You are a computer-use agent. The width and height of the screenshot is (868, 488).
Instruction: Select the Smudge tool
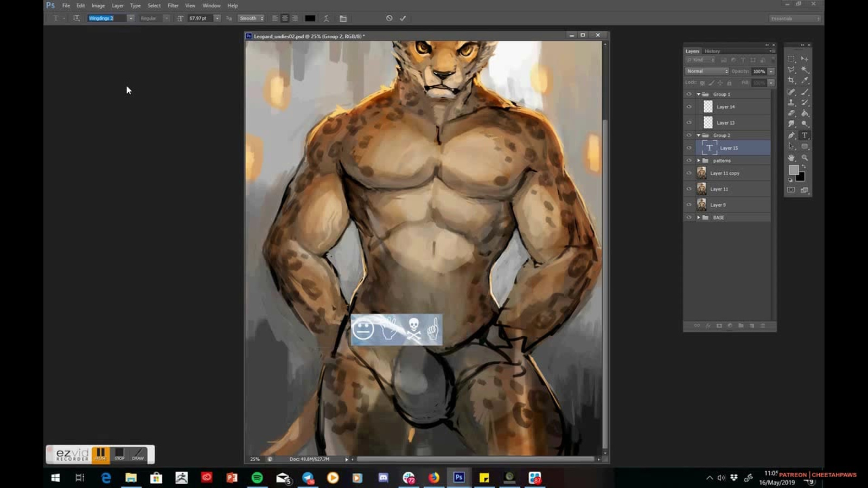tap(792, 124)
